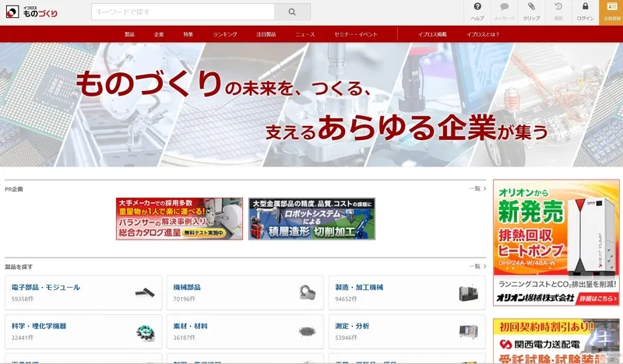This screenshot has height=364, width=623.
Task: Open 素材・材料 category link
Action: [x=190, y=327]
